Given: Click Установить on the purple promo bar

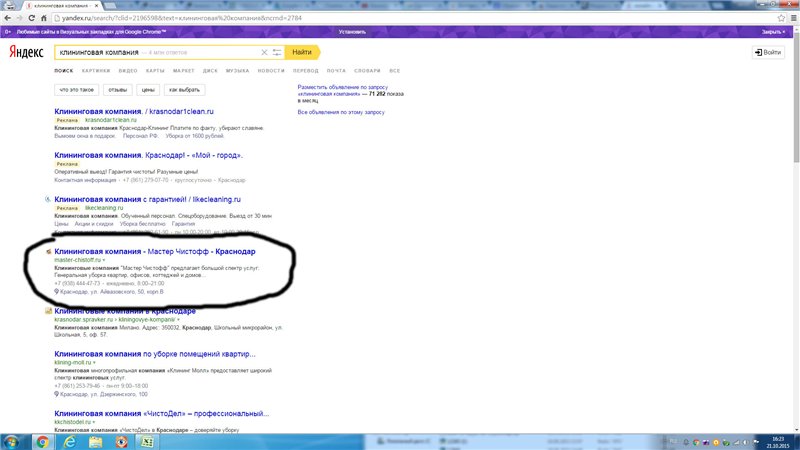Looking at the screenshot, I should point(352,32).
